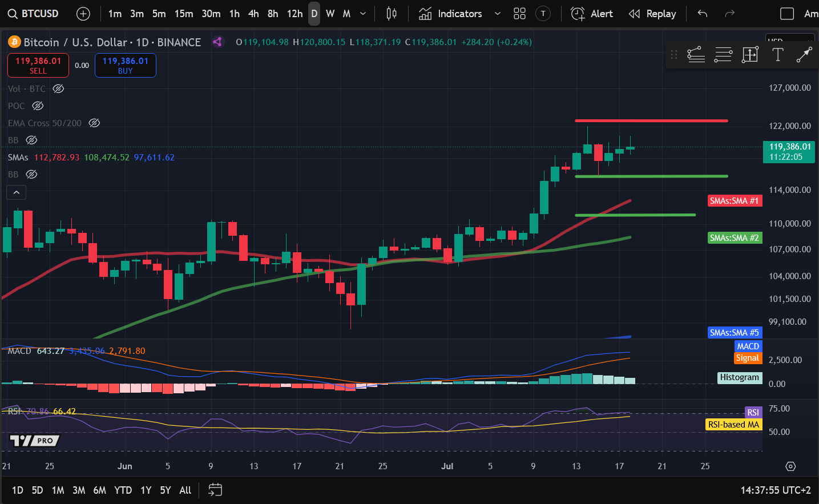Image resolution: width=819 pixels, height=504 pixels.
Task: Toggle the upper BB indicator eye
Action: [x=31, y=140]
